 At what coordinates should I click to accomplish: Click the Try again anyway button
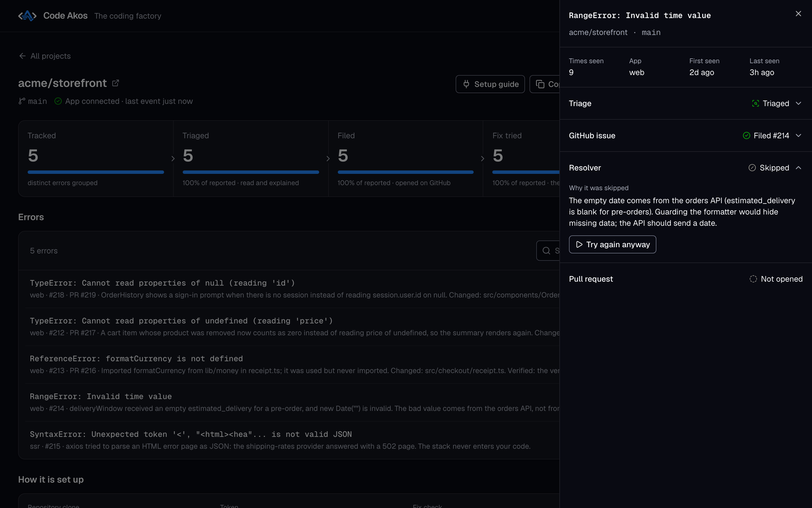point(612,245)
